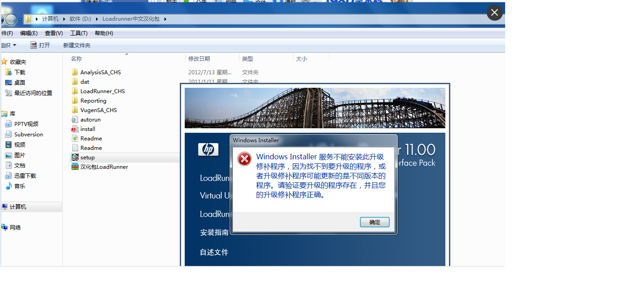The height and width of the screenshot is (302, 644).
Task: Sort files by the 名称 column
Action: click(x=76, y=59)
